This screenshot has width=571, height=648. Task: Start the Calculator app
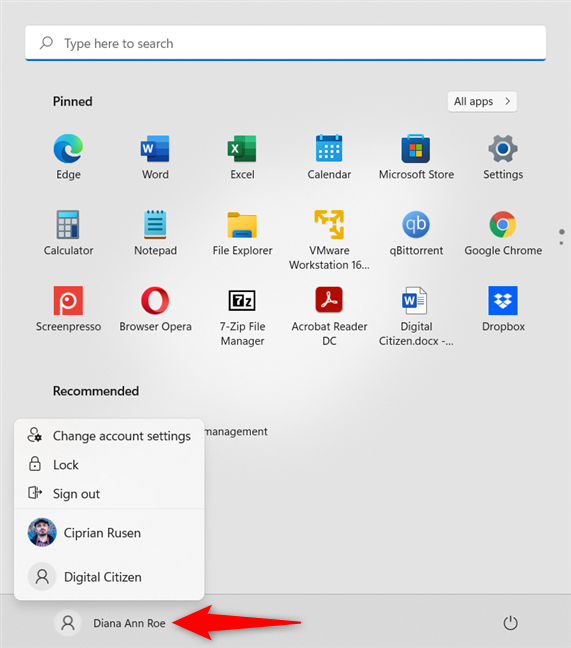click(x=68, y=233)
